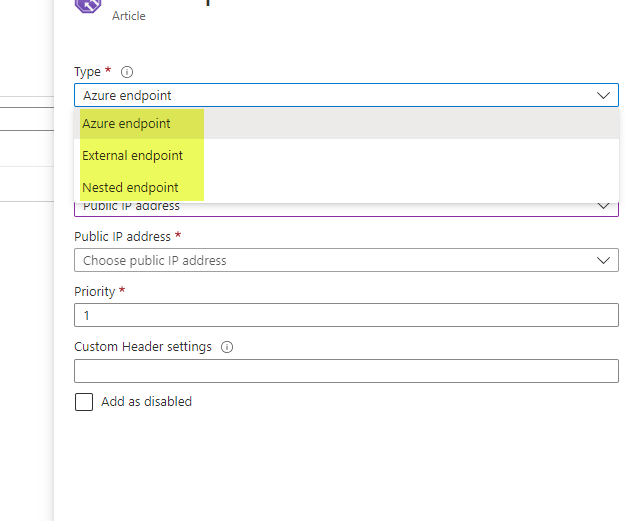
Task: Pick Nested endpoint from the options
Action: click(131, 187)
